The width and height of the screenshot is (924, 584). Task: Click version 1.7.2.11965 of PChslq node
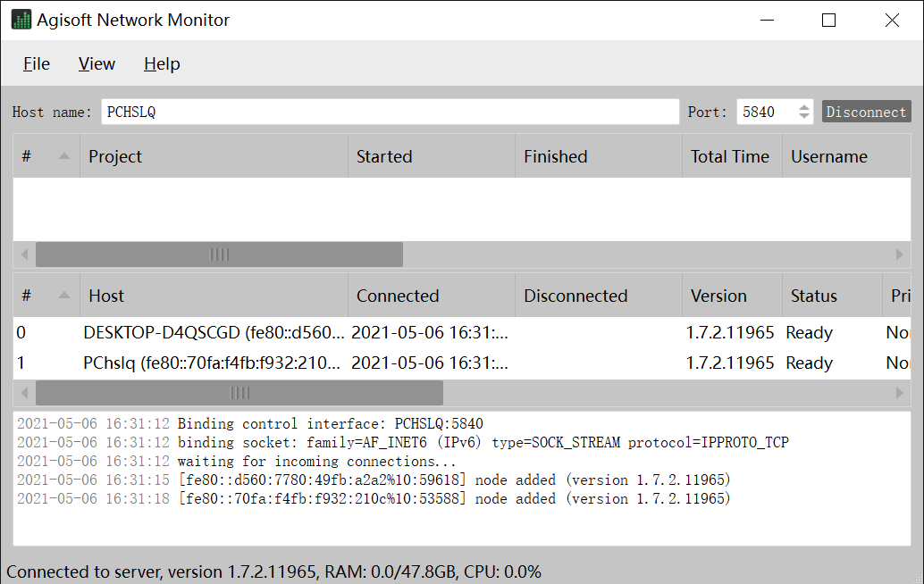point(730,363)
